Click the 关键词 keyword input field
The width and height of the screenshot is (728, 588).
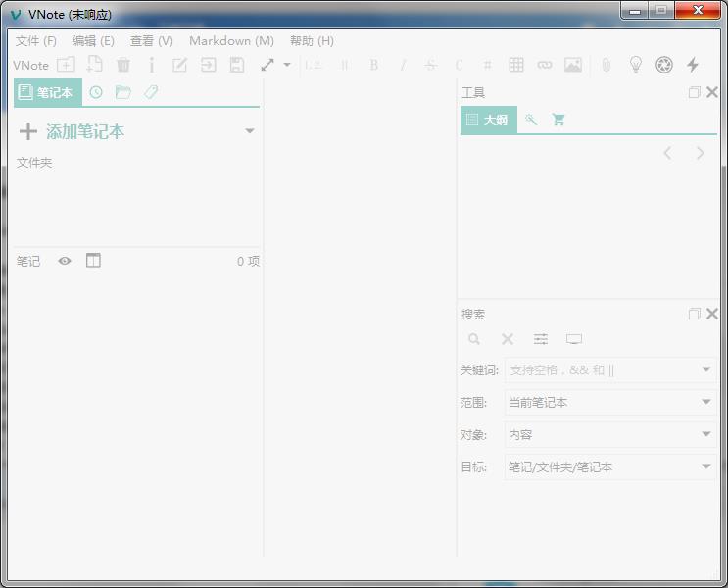600,369
